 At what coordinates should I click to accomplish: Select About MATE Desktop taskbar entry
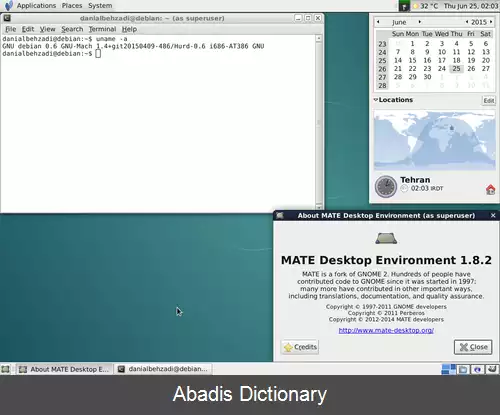(x=64, y=369)
